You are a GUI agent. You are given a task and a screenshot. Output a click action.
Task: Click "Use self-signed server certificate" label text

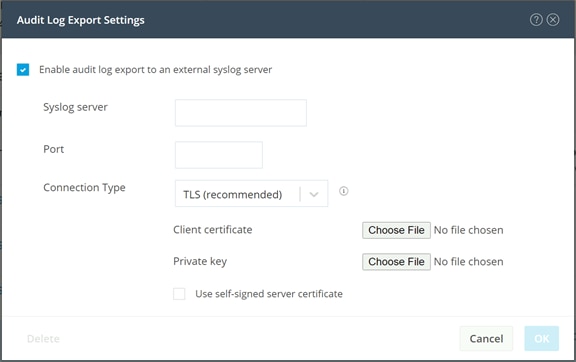coord(269,294)
